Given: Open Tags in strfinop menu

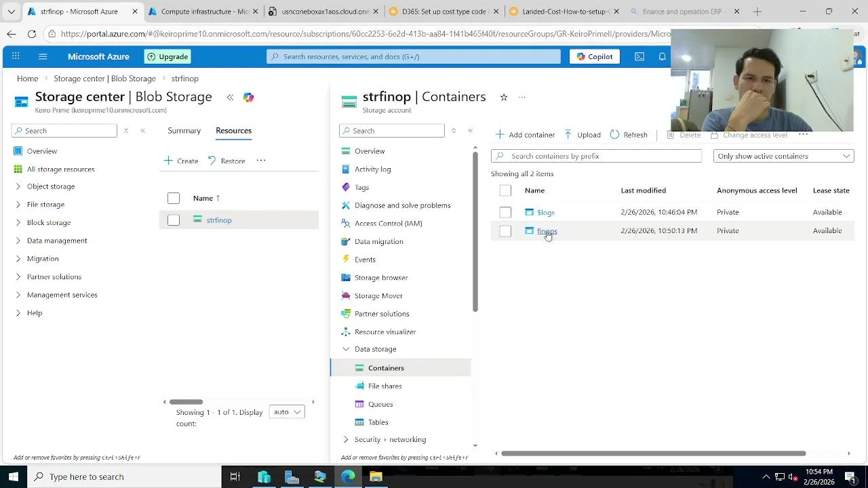Looking at the screenshot, I should click(361, 187).
